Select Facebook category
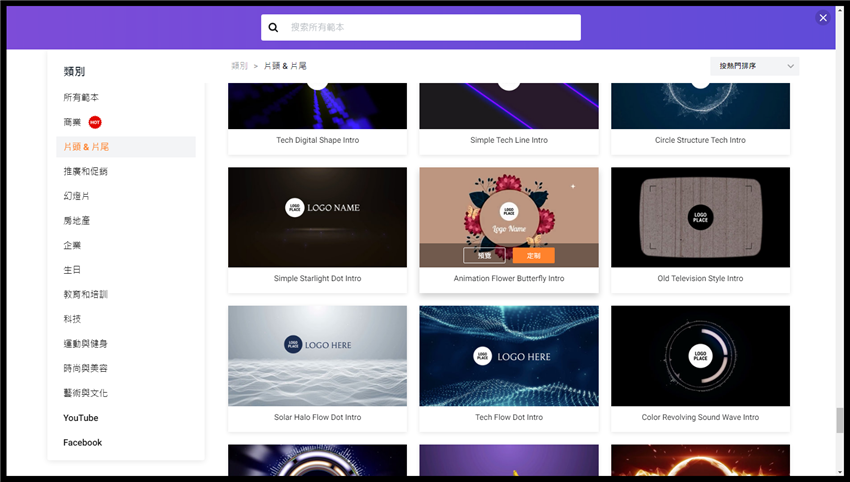The width and height of the screenshot is (850, 482). click(82, 442)
